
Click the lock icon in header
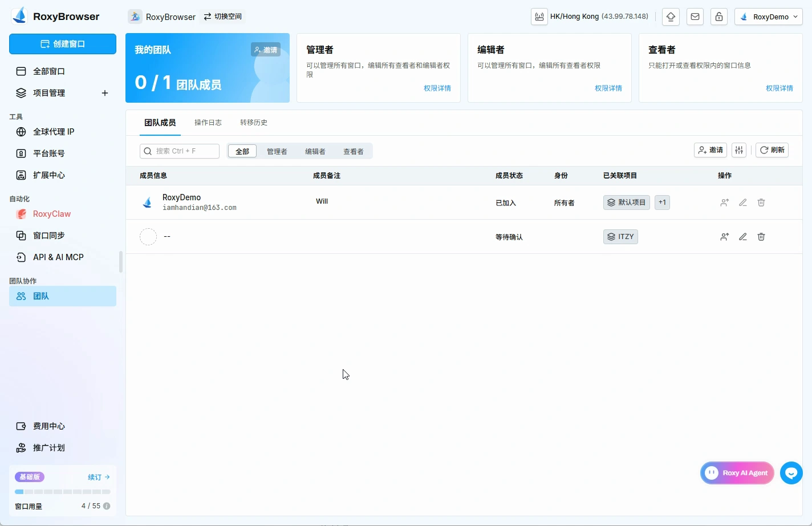719,17
